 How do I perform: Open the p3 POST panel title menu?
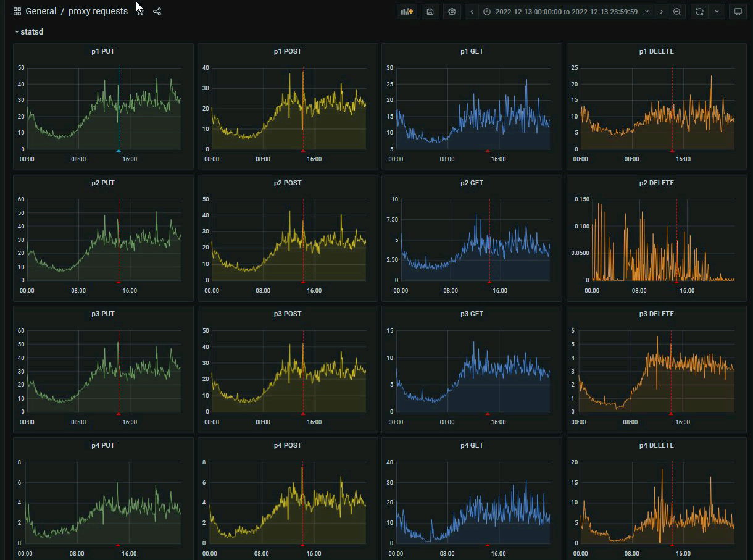pyautogui.click(x=288, y=314)
